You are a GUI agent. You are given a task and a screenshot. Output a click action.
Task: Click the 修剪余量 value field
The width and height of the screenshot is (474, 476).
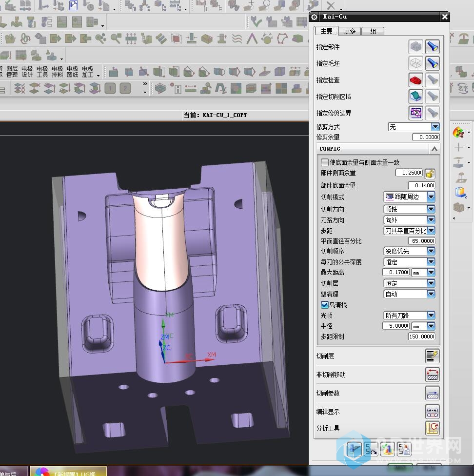(x=426, y=137)
